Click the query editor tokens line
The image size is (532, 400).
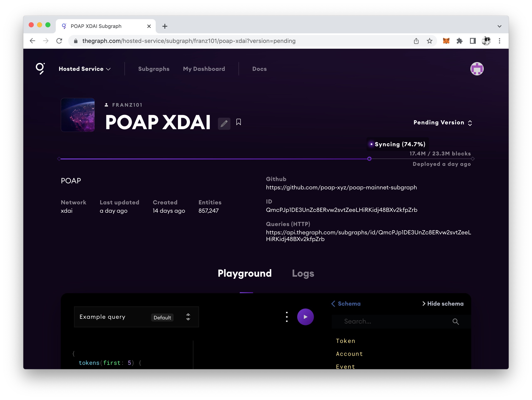click(x=110, y=363)
